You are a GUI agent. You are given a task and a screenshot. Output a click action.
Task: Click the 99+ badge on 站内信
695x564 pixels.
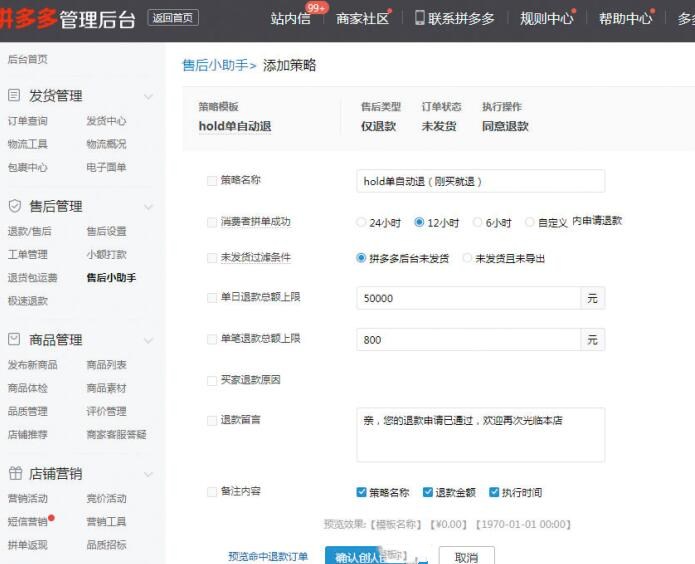pos(316,8)
